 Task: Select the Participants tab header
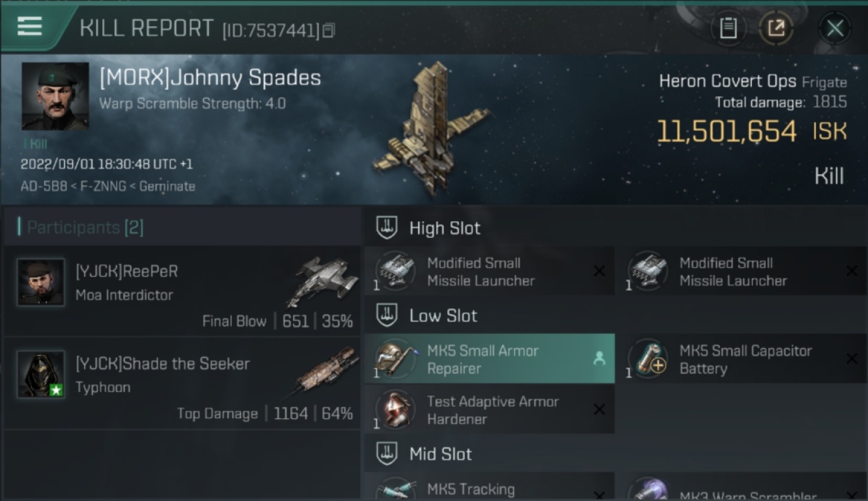(x=81, y=227)
